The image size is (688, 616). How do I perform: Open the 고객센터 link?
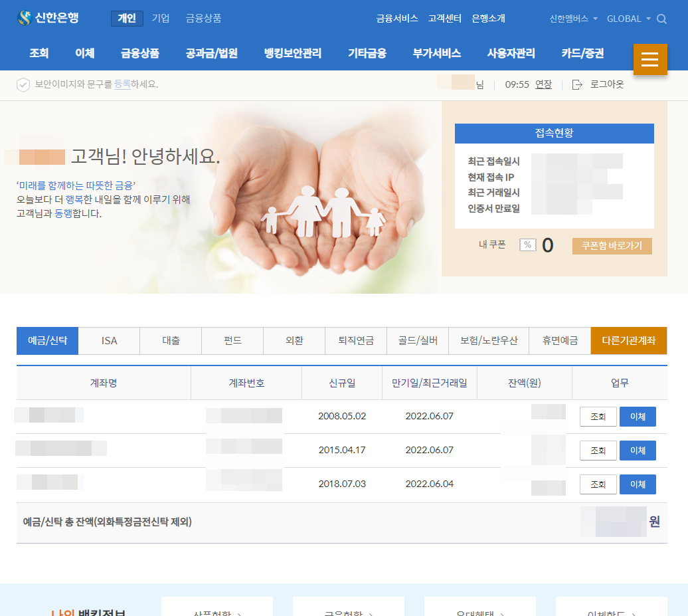tap(444, 19)
